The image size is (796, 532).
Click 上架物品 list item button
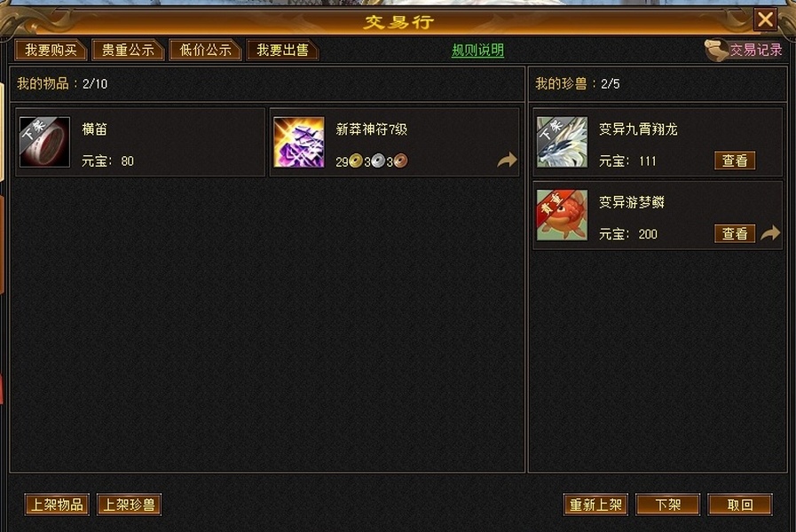click(x=57, y=505)
